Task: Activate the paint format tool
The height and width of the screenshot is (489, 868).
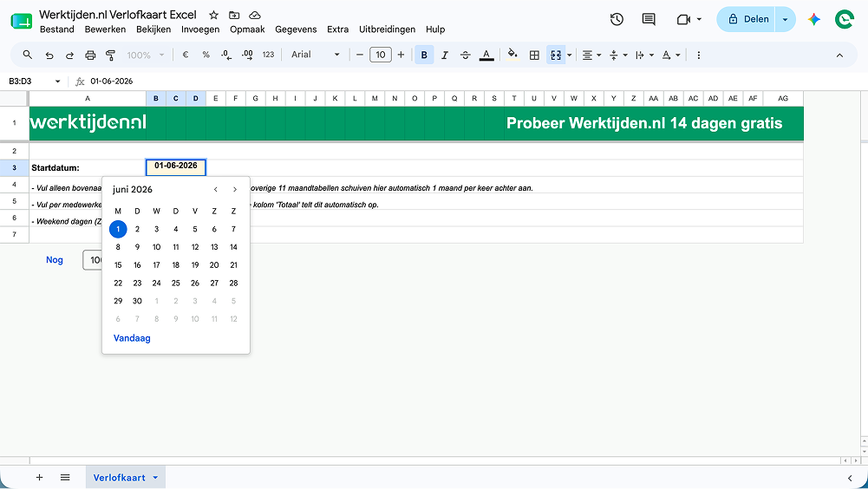Action: 111,55
